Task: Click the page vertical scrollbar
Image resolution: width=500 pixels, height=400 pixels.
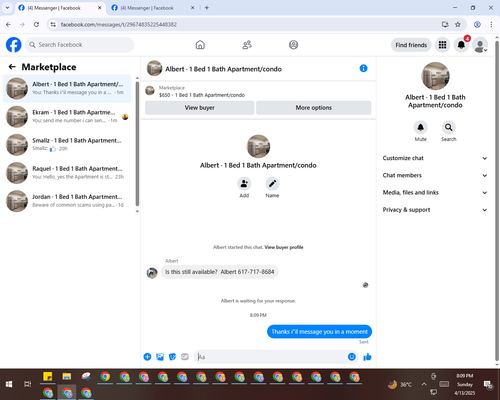Action: pyautogui.click(x=497, y=200)
